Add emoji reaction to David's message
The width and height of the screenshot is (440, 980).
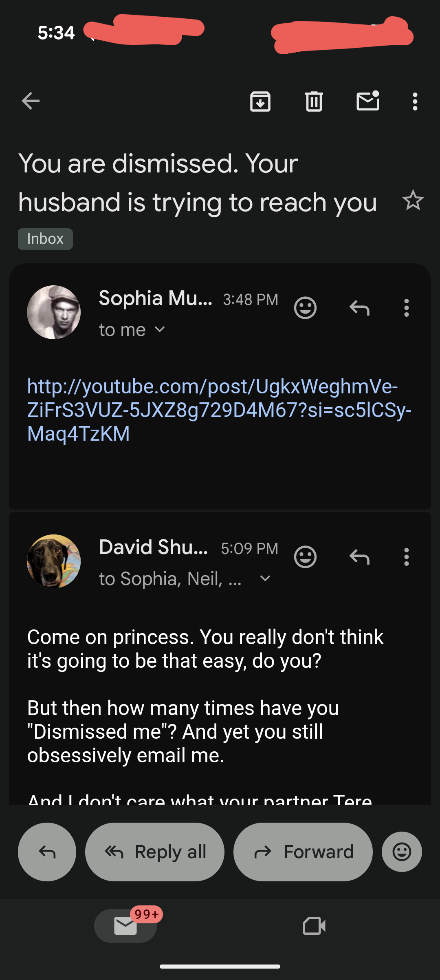305,557
